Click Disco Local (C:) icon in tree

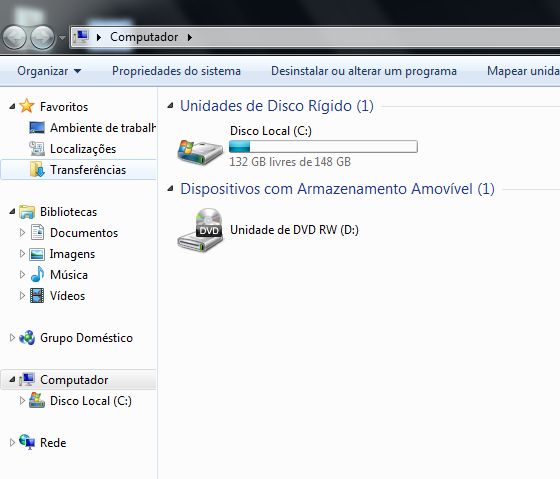(x=37, y=400)
